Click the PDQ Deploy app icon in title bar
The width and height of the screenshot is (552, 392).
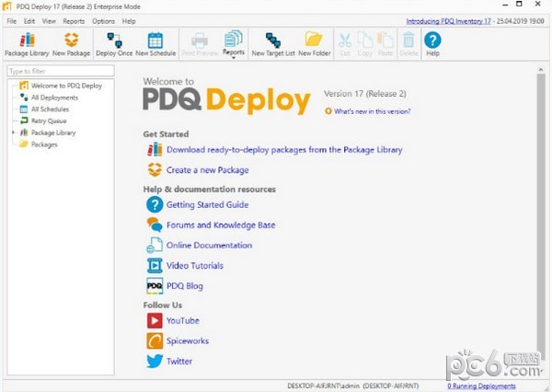(x=6, y=6)
